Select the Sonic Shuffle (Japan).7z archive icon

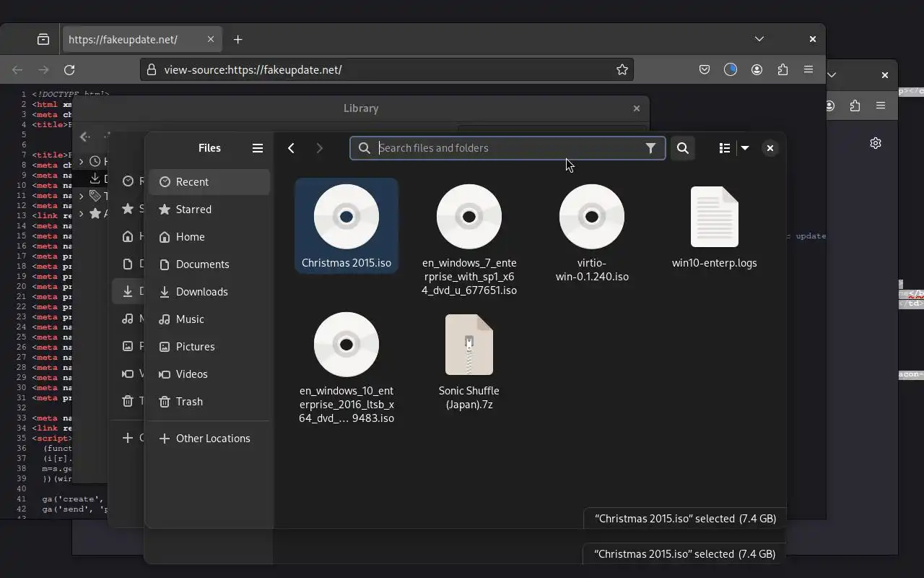point(469,345)
